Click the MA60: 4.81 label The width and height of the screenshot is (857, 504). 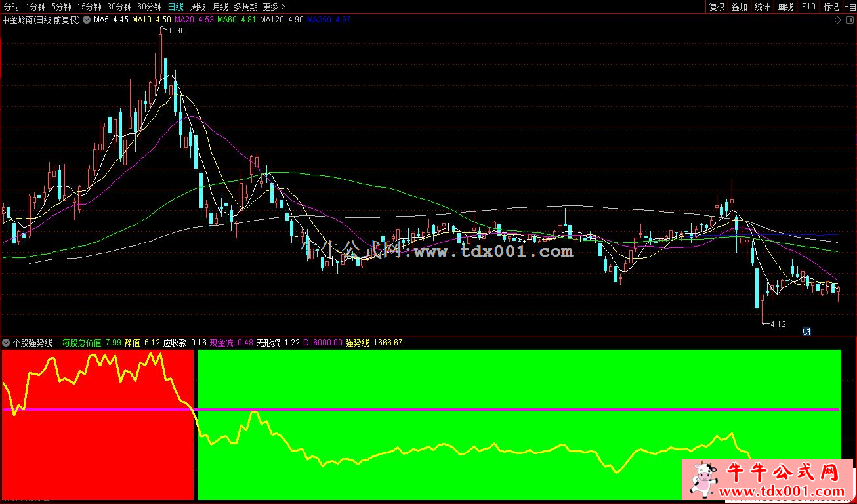point(237,20)
